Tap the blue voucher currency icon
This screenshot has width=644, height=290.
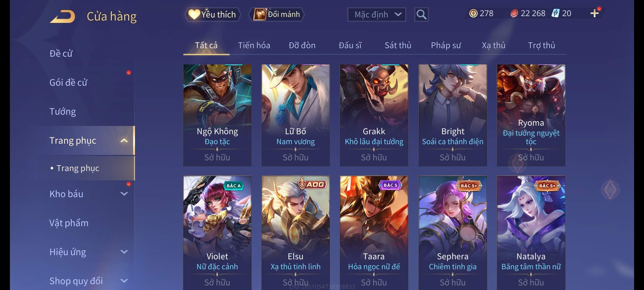[555, 13]
